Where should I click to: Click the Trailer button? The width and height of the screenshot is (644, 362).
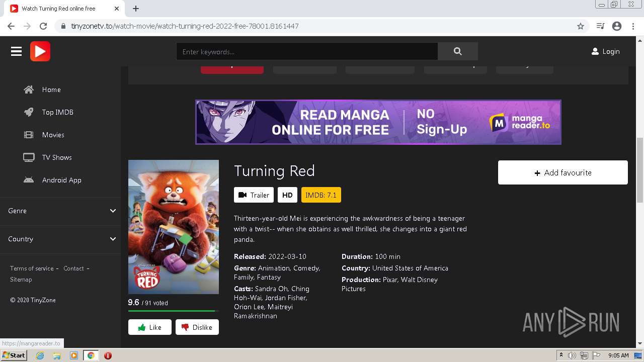coord(254,195)
